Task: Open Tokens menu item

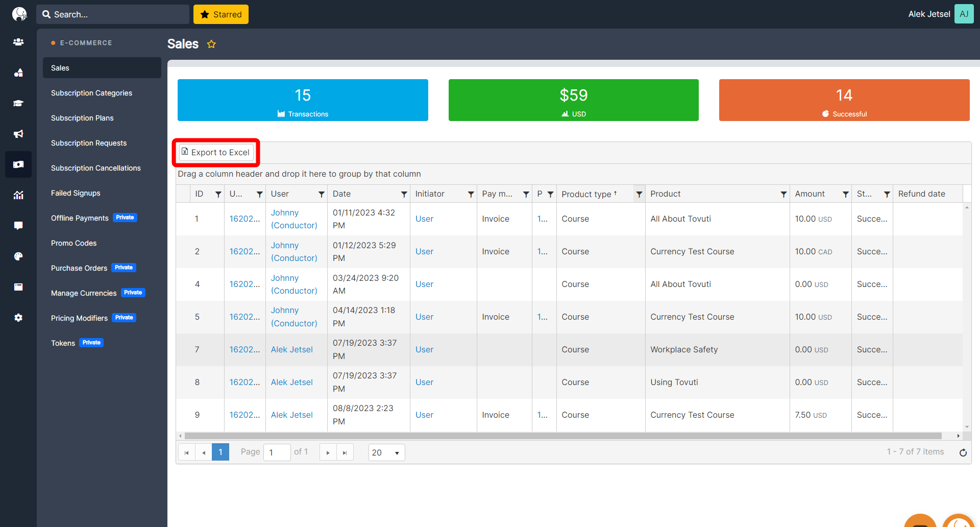Action: point(63,343)
